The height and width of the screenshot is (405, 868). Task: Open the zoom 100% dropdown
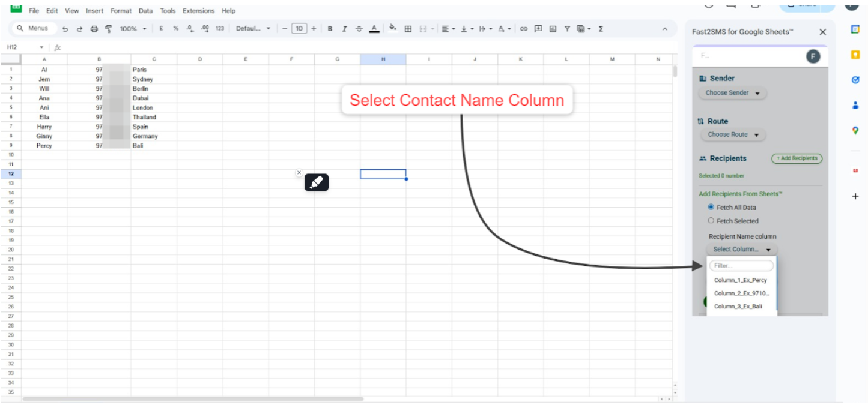click(x=133, y=29)
